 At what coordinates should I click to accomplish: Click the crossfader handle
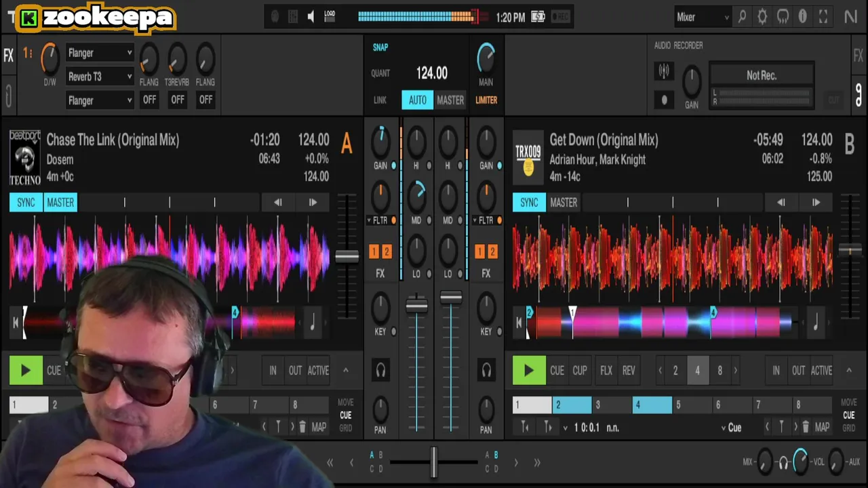[434, 462]
